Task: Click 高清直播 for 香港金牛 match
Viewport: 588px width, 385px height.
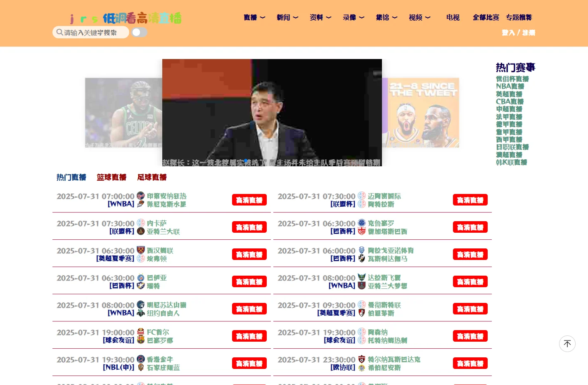Action: (249, 363)
